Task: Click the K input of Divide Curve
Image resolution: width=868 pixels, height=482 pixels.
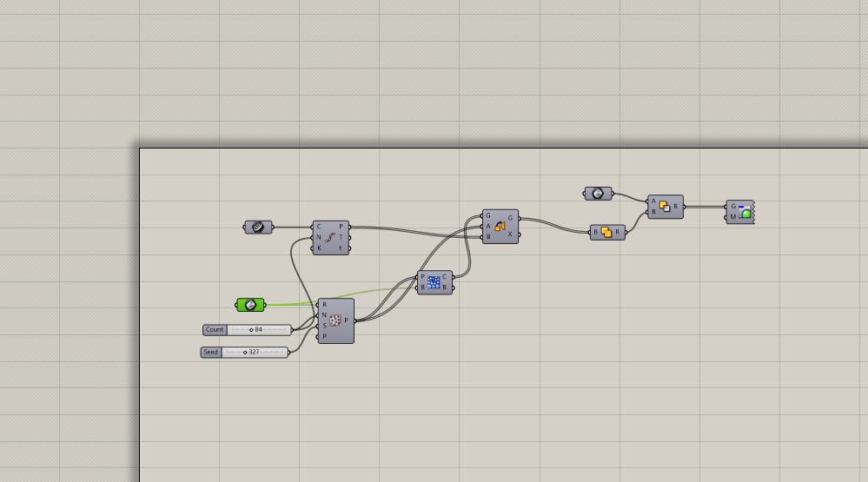Action: [319, 248]
